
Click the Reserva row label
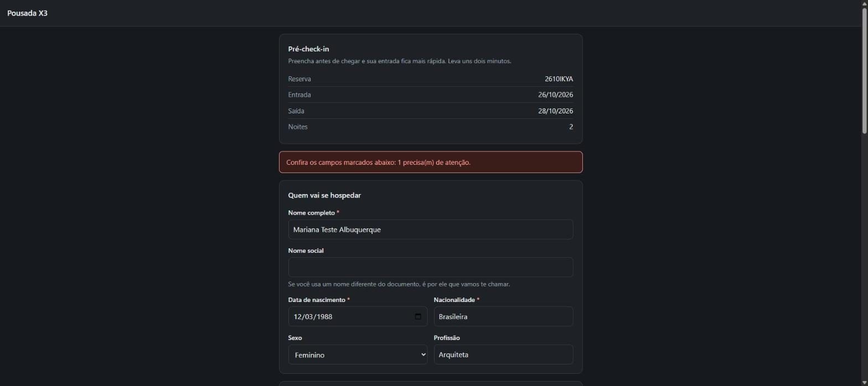point(299,79)
